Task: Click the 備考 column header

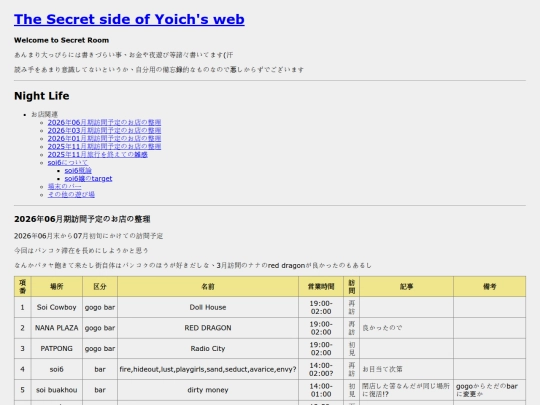Action: click(x=489, y=287)
